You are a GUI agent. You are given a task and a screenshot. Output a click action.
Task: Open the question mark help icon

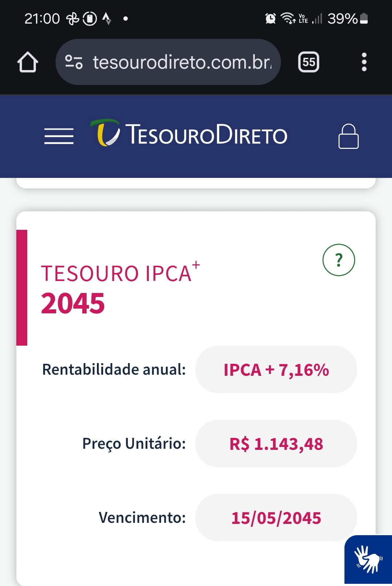point(339,260)
